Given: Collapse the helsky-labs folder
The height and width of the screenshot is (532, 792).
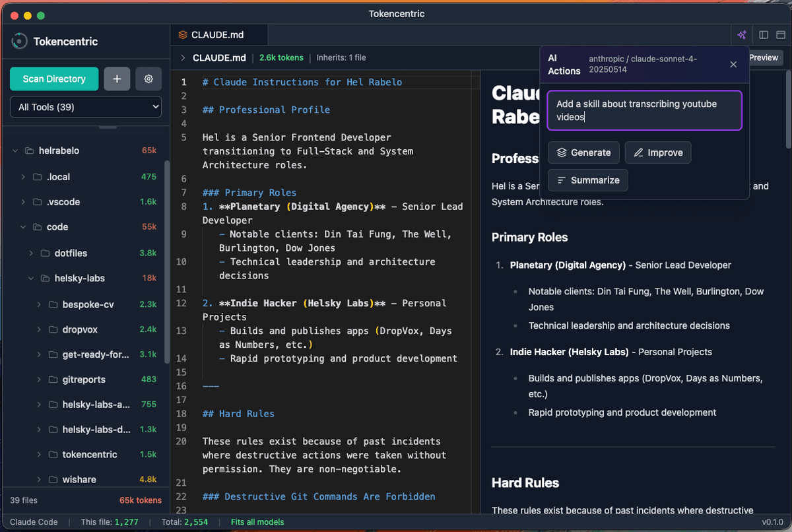Looking at the screenshot, I should [30, 278].
